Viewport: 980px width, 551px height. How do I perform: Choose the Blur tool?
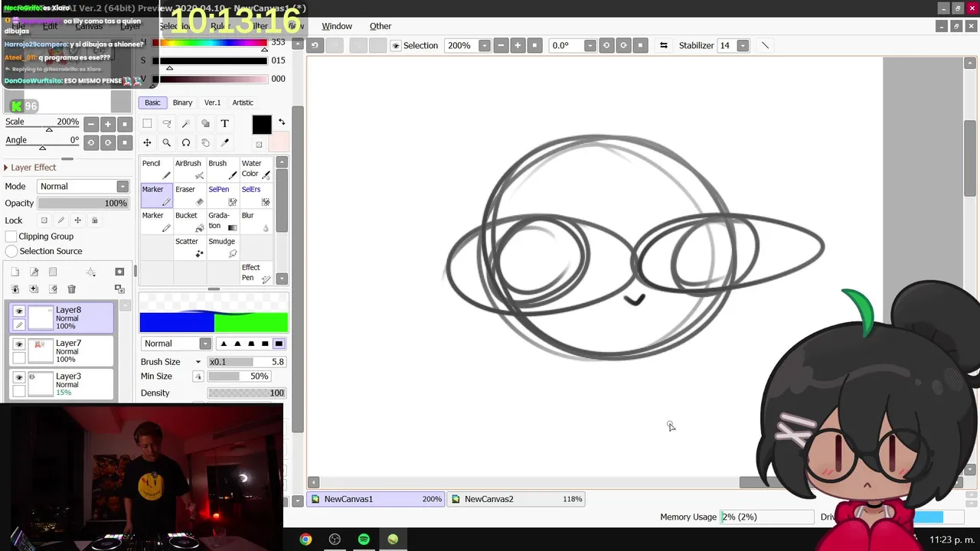[x=256, y=221]
